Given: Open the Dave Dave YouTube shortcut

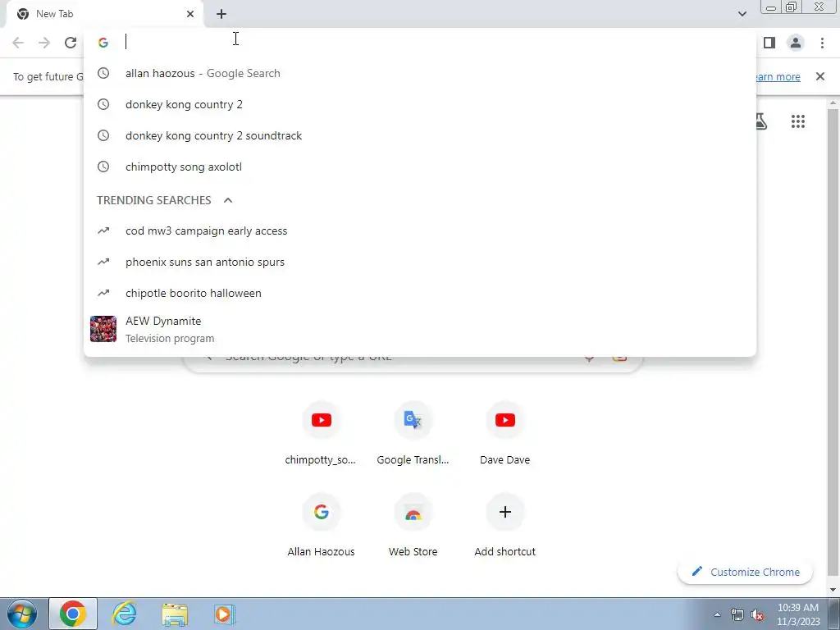Looking at the screenshot, I should (x=504, y=433).
